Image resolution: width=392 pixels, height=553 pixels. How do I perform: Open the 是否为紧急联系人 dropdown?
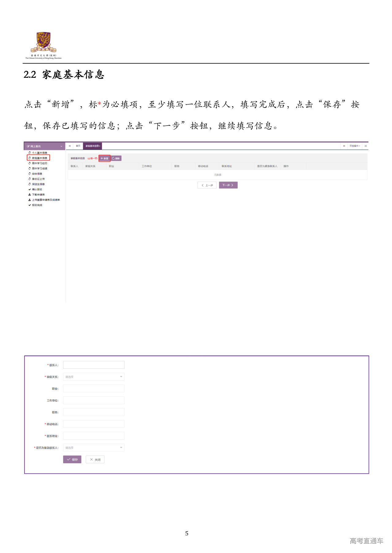94,448
